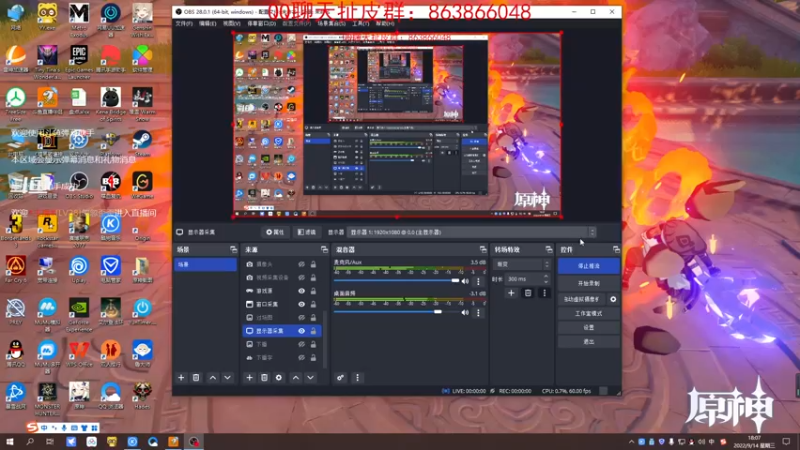Open the 文件(F) menu
This screenshot has width=800, height=450.
(x=184, y=23)
